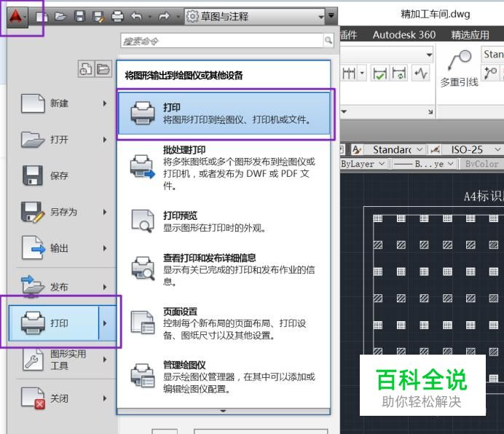Select 保存 in application menu

(63, 175)
